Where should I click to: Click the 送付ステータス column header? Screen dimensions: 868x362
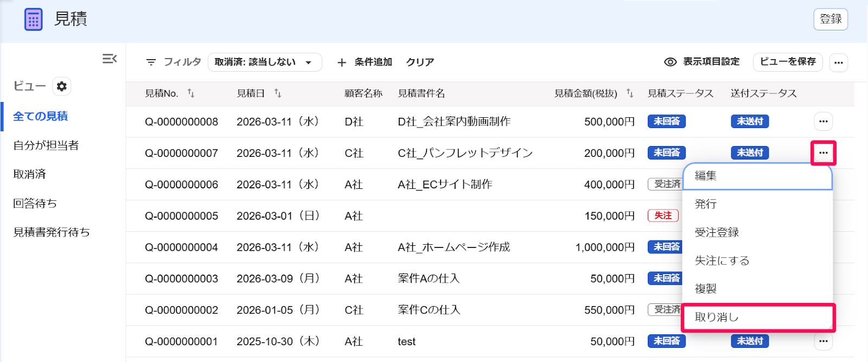pyautogui.click(x=763, y=93)
